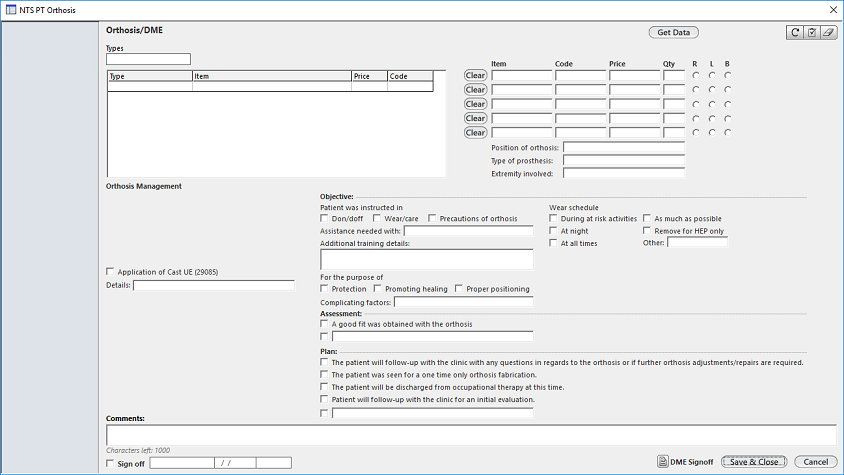Check the Don/doff checkbox
This screenshot has height=475, width=844.
(324, 218)
